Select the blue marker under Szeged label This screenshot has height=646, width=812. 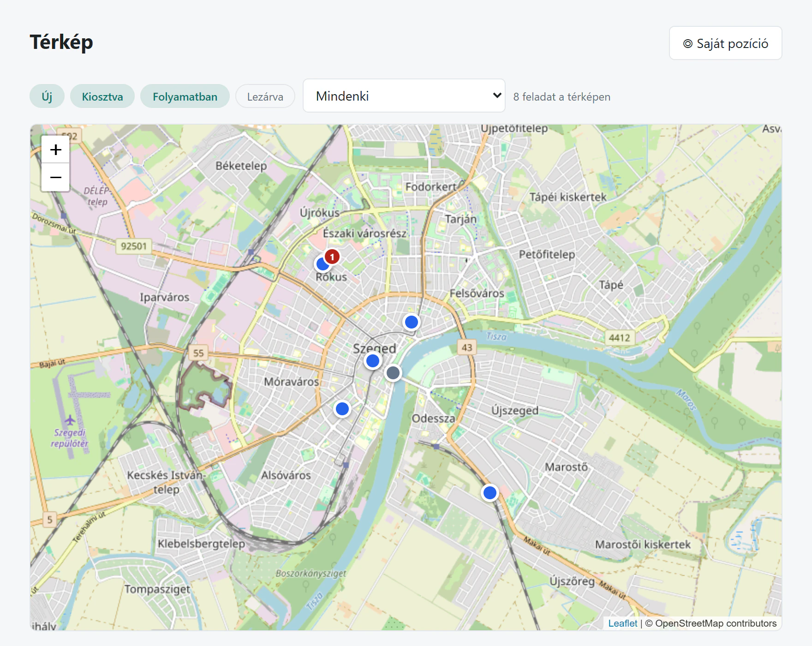coord(373,361)
